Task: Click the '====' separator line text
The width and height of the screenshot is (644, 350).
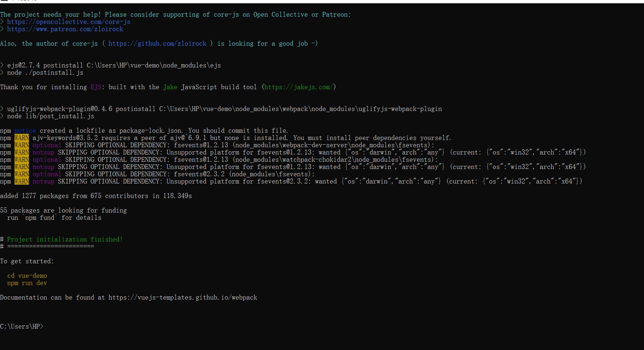Action: click(51, 247)
